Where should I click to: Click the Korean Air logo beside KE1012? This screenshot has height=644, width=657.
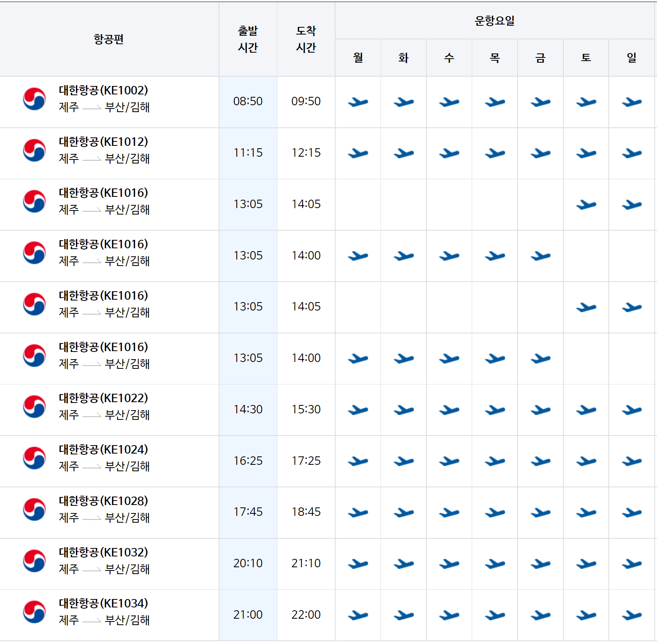34,150
